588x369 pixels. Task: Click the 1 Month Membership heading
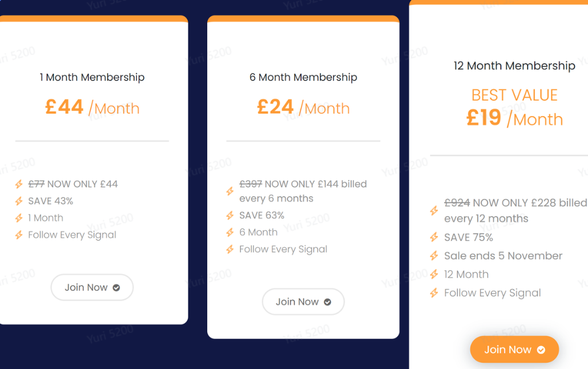[x=92, y=77]
